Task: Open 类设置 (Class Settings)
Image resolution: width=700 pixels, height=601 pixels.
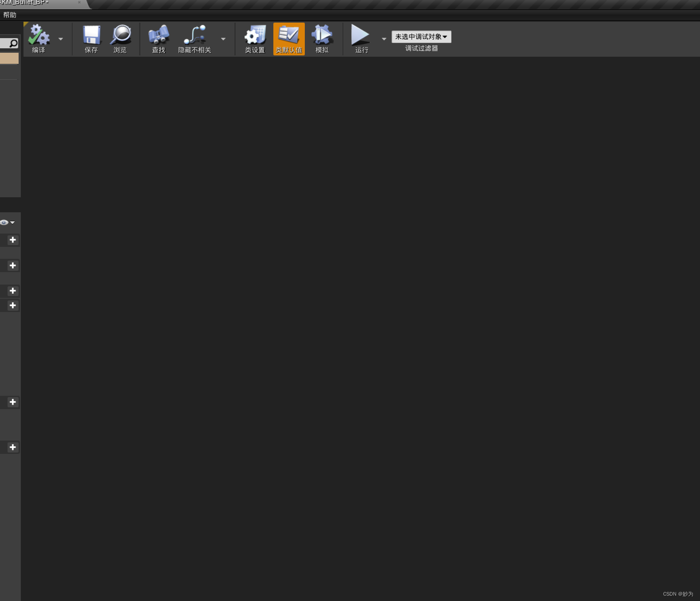Action: point(255,39)
